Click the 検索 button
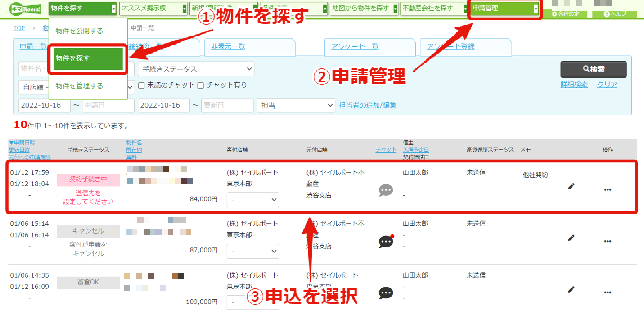This screenshot has height=315, width=644. 594,69
